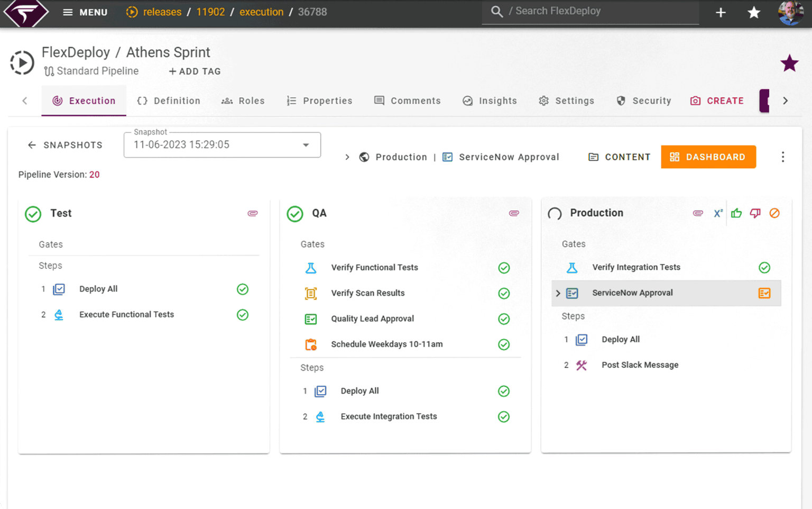Open the Security tab

643,101
